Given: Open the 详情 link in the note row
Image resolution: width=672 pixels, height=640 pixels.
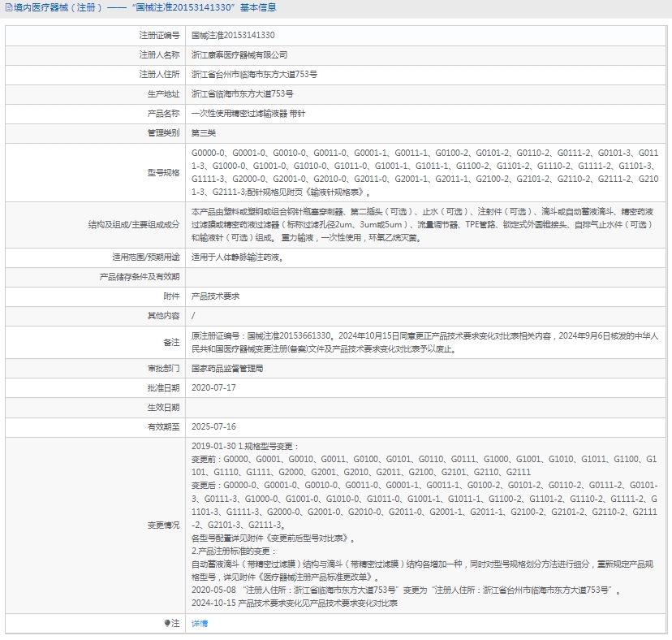Looking at the screenshot, I should pos(199,623).
